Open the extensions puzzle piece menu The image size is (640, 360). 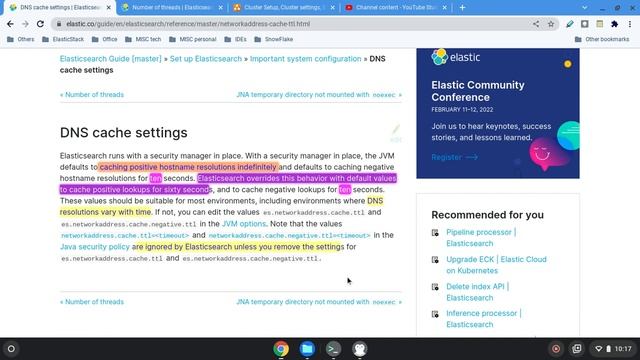[x=614, y=24]
